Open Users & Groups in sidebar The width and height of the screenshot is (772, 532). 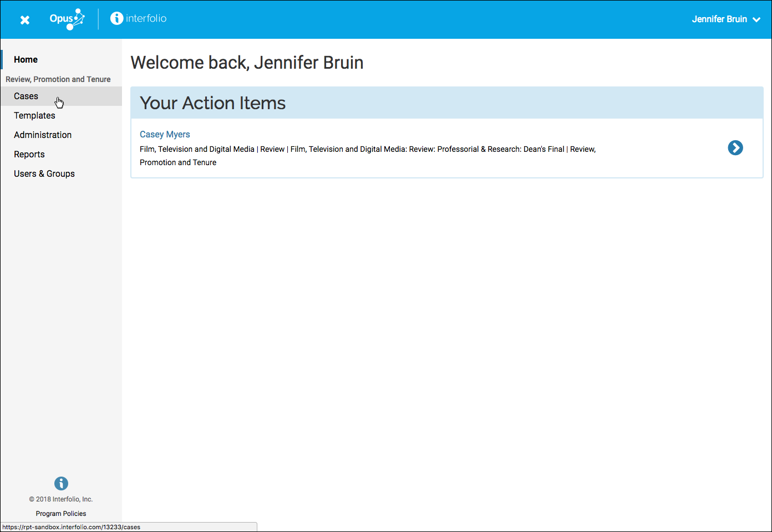pyautogui.click(x=61, y=173)
